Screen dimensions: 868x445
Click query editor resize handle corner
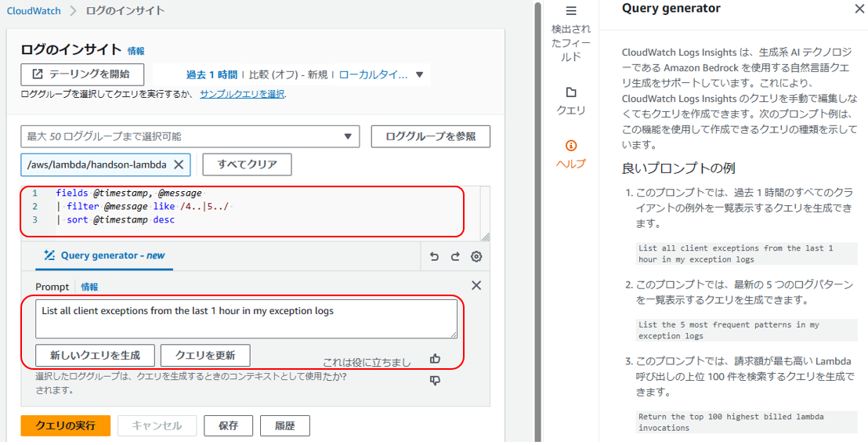(486, 237)
